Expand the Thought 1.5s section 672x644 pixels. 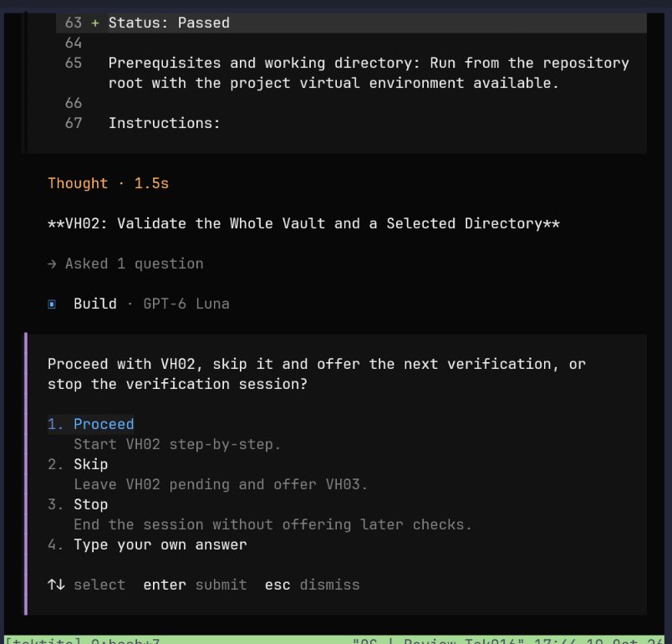(108, 183)
